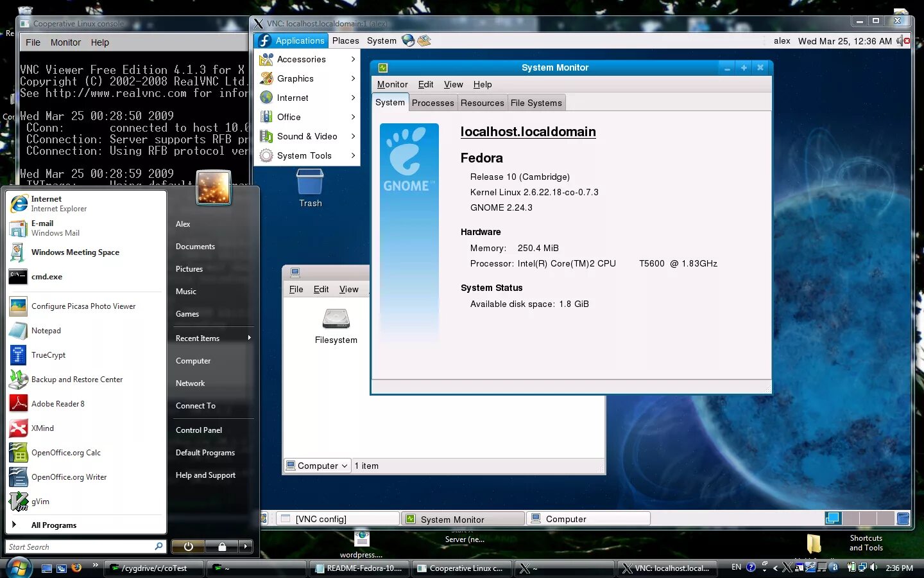Open Help menu in System Monitor
Screen dimensions: 924x578
483,84
